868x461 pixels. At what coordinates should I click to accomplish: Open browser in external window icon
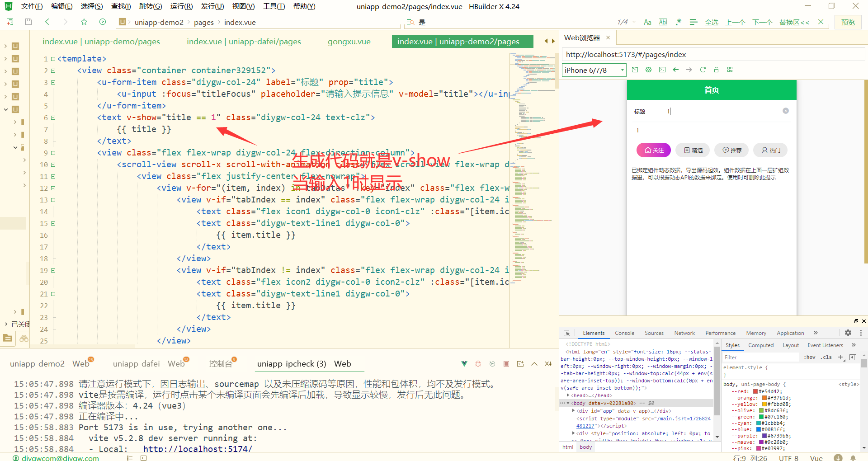point(635,70)
